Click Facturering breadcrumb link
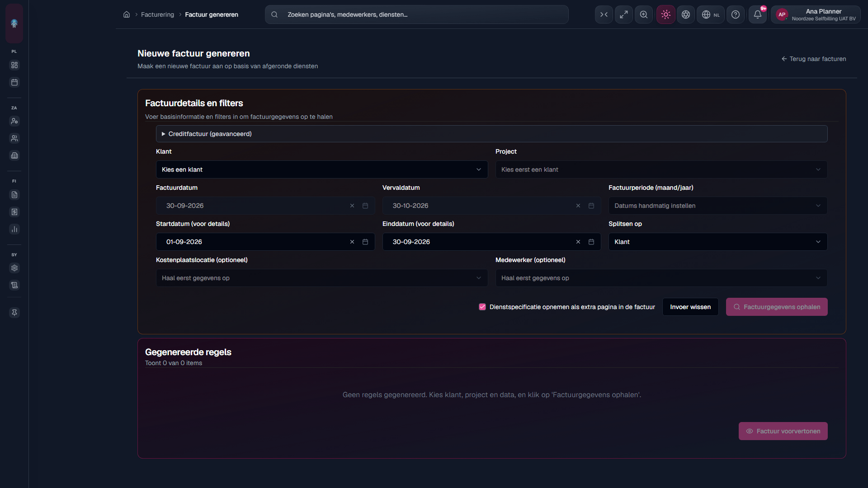Image resolution: width=868 pixels, height=488 pixels. pyautogui.click(x=157, y=14)
